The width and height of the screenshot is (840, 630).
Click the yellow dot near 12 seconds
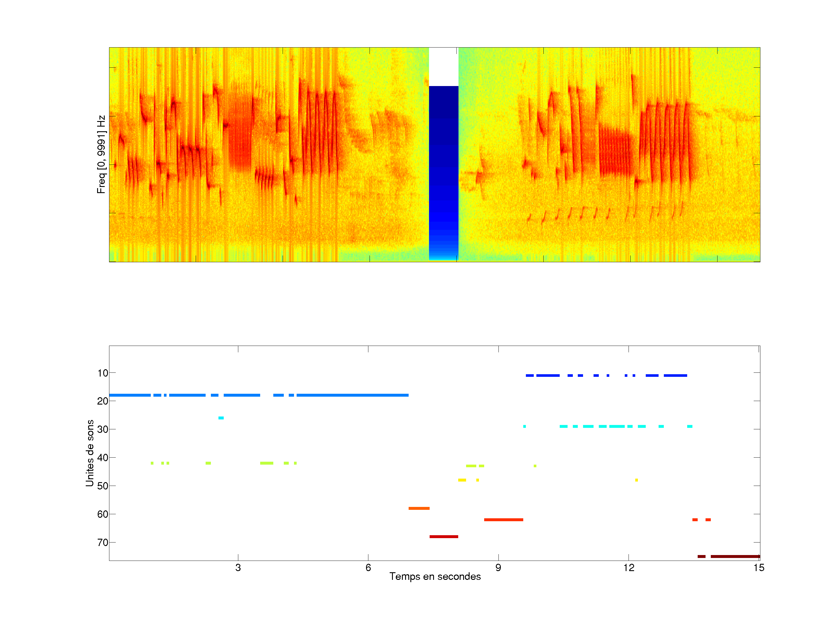click(636, 480)
